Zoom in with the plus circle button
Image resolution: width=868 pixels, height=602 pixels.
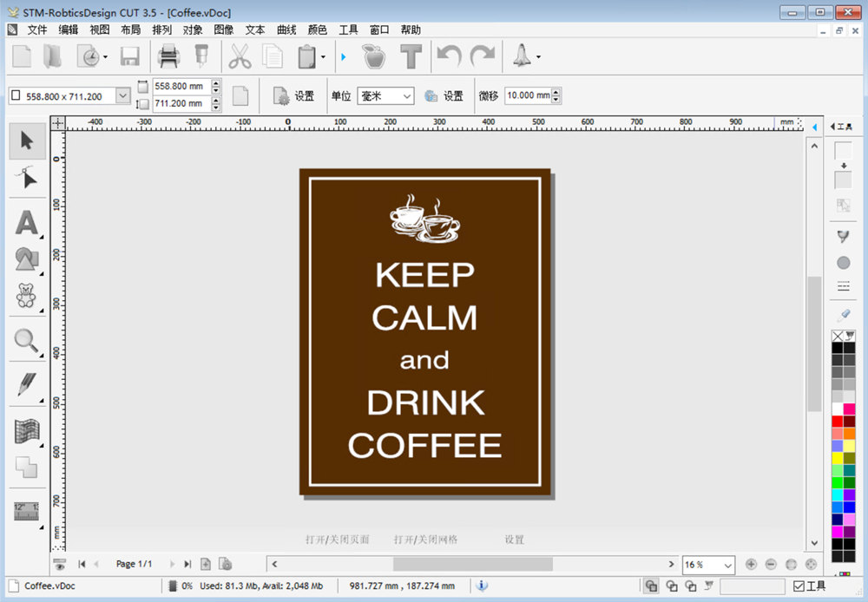[x=751, y=565]
